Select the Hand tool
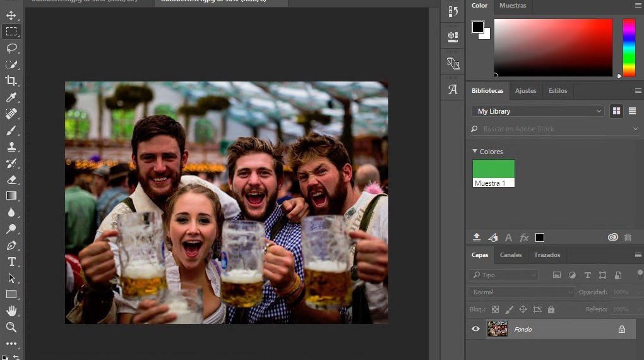Viewport: 644px width, 360px height. (x=11, y=311)
